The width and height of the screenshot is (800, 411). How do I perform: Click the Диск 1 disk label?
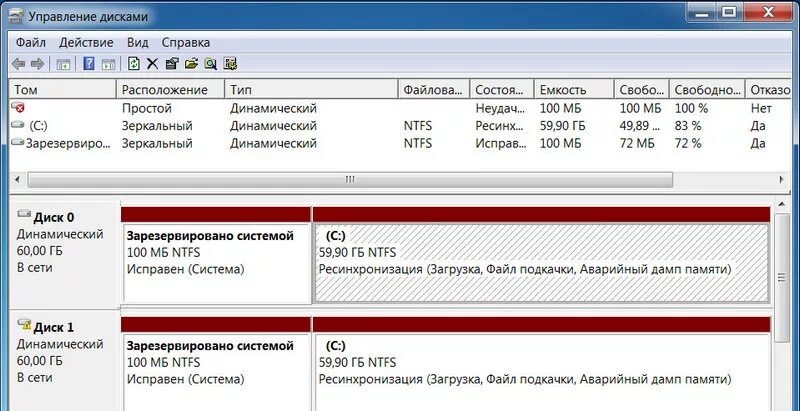(x=54, y=327)
